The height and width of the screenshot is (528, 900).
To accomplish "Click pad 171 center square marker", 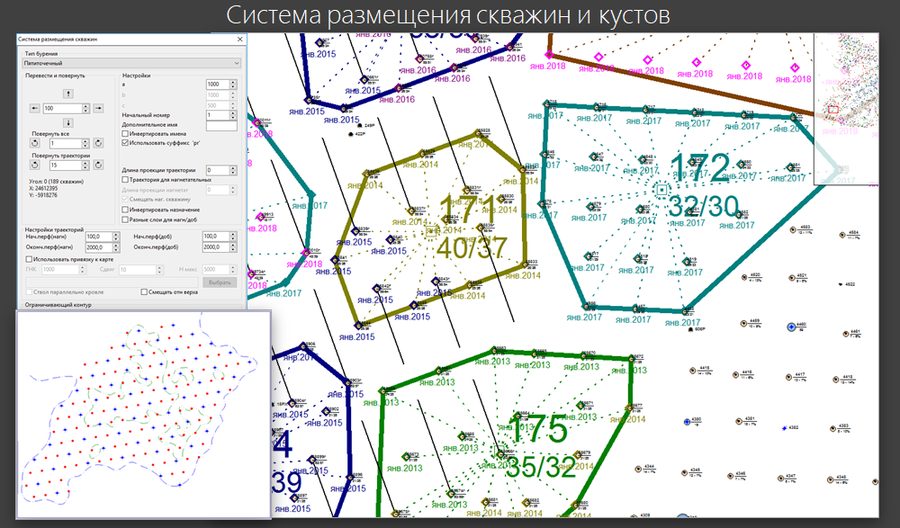I will pyautogui.click(x=432, y=231).
